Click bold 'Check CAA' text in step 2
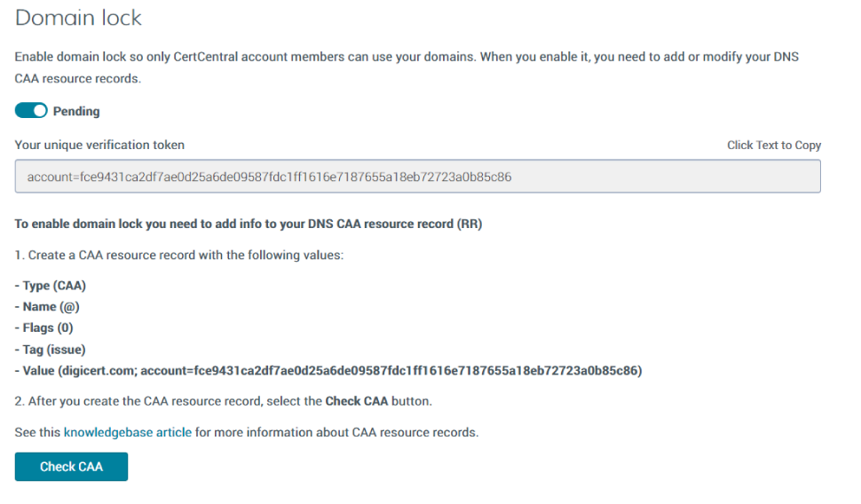Image resolution: width=861 pixels, height=504 pixels. click(356, 401)
